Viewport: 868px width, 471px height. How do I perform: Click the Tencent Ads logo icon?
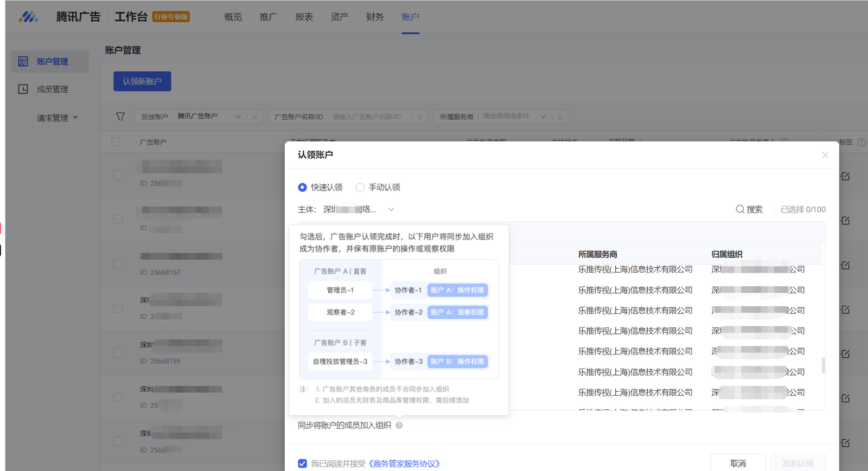[28, 17]
